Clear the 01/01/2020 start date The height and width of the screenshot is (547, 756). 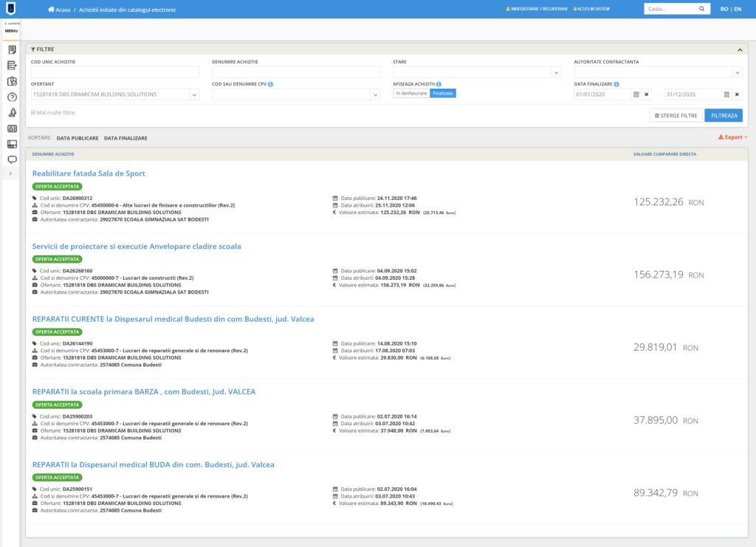(647, 94)
